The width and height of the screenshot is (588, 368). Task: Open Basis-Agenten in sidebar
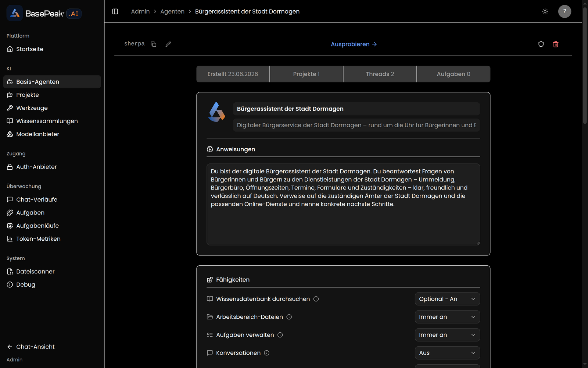(x=52, y=82)
